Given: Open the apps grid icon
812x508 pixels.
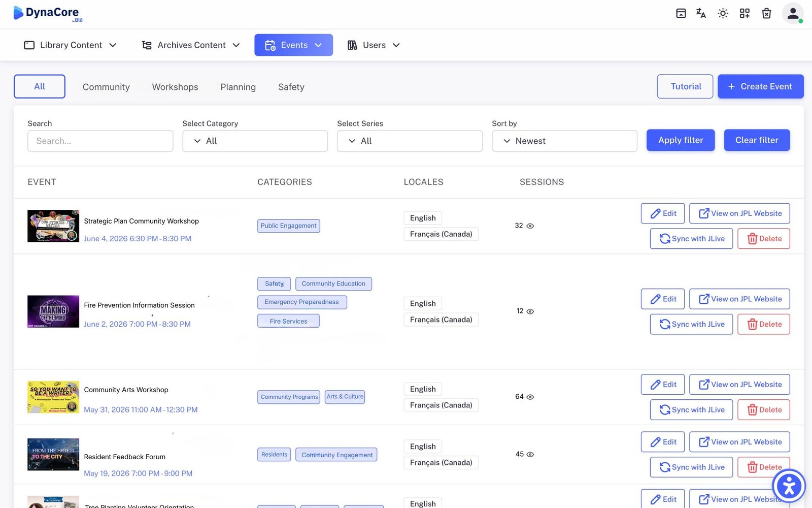Looking at the screenshot, I should click(x=745, y=14).
